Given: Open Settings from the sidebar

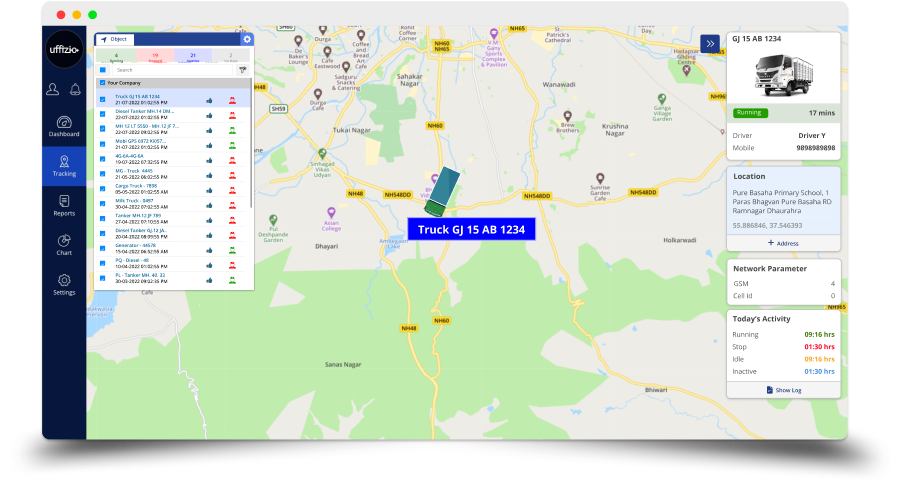Looking at the screenshot, I should pyautogui.click(x=64, y=285).
